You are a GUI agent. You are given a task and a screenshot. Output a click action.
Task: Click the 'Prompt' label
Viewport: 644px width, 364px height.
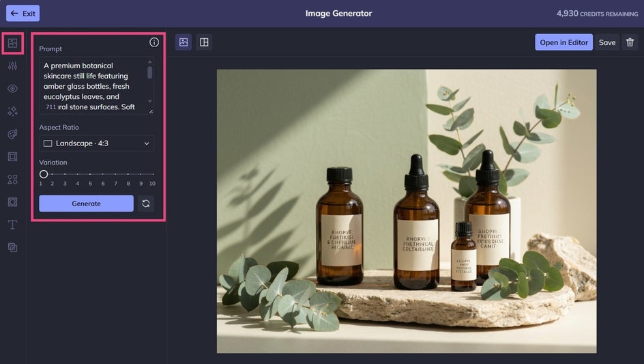click(50, 48)
